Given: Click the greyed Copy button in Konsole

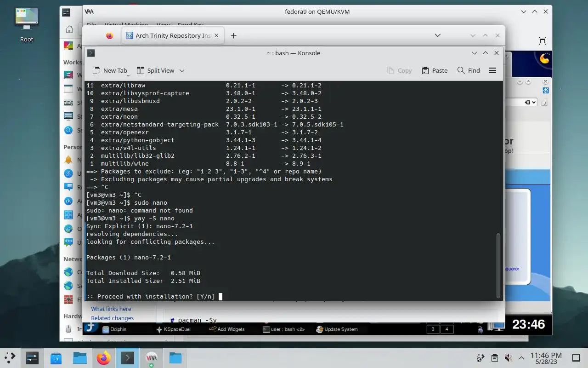Looking at the screenshot, I should pyautogui.click(x=399, y=70).
